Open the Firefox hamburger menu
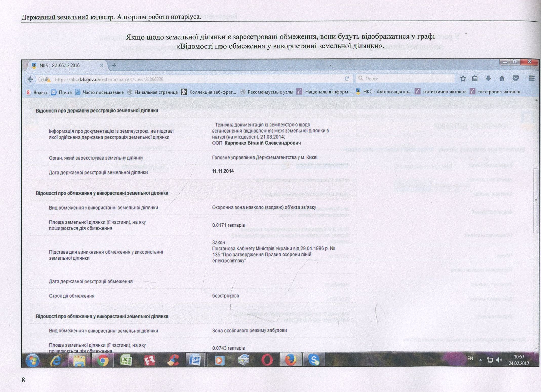 (x=531, y=79)
